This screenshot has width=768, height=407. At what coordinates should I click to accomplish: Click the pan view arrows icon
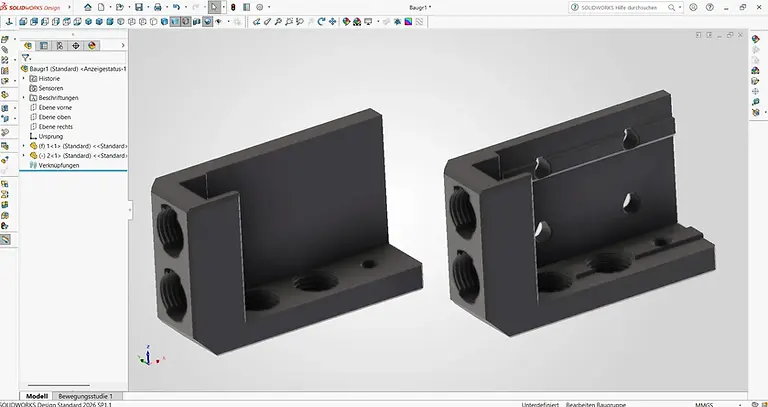coord(333,22)
